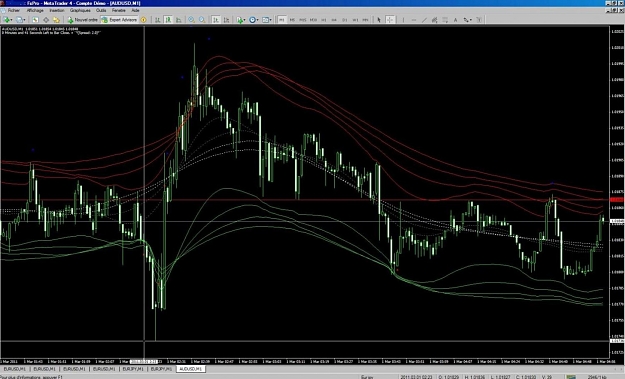The image size is (625, 379).
Task: Expand the Periodicity dropdown arrow
Action: pos(257,20)
